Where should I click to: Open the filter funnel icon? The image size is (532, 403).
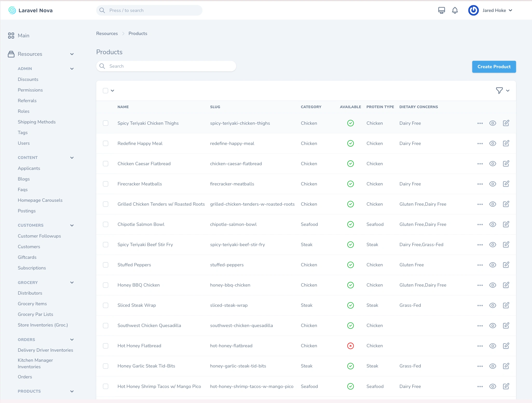click(499, 91)
